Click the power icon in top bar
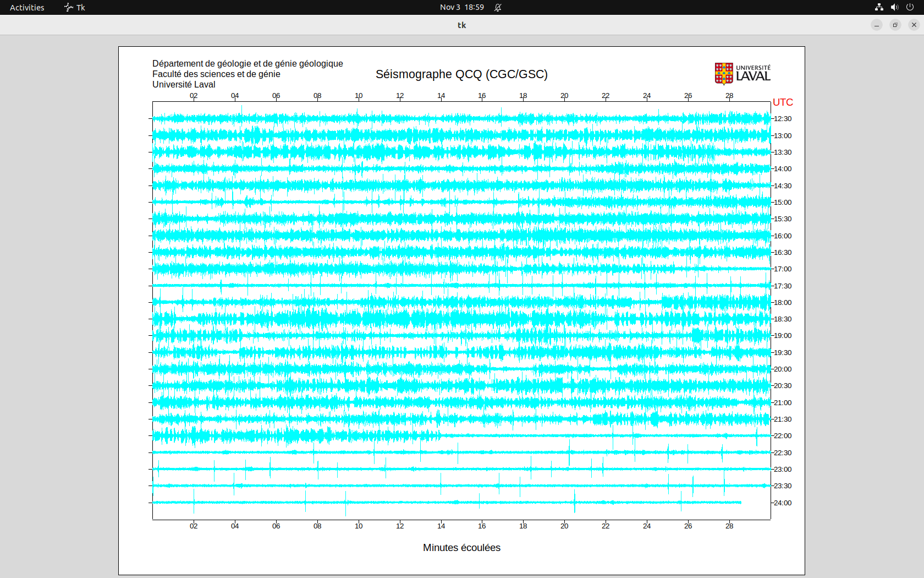This screenshot has height=578, width=924. (910, 7)
